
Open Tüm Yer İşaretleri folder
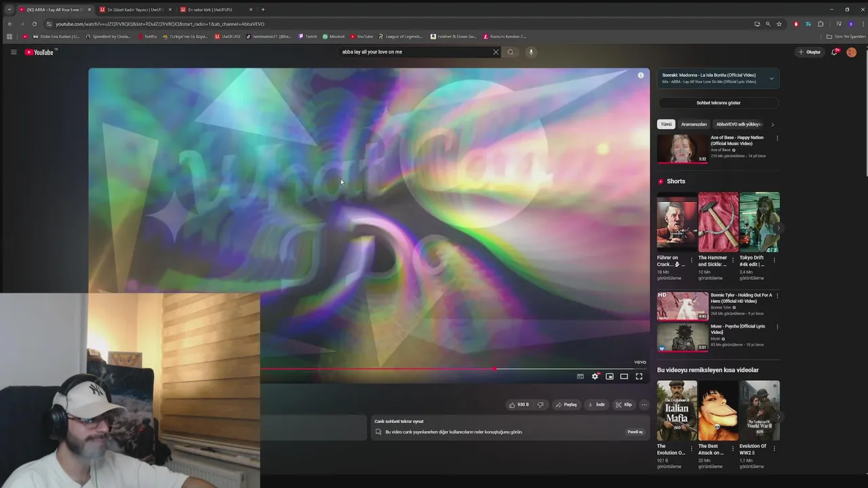coord(846,37)
